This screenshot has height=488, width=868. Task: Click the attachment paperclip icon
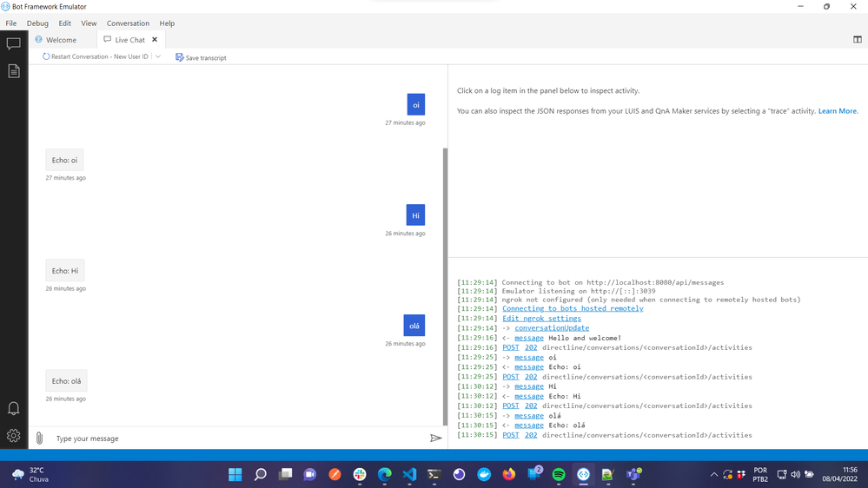tap(39, 439)
